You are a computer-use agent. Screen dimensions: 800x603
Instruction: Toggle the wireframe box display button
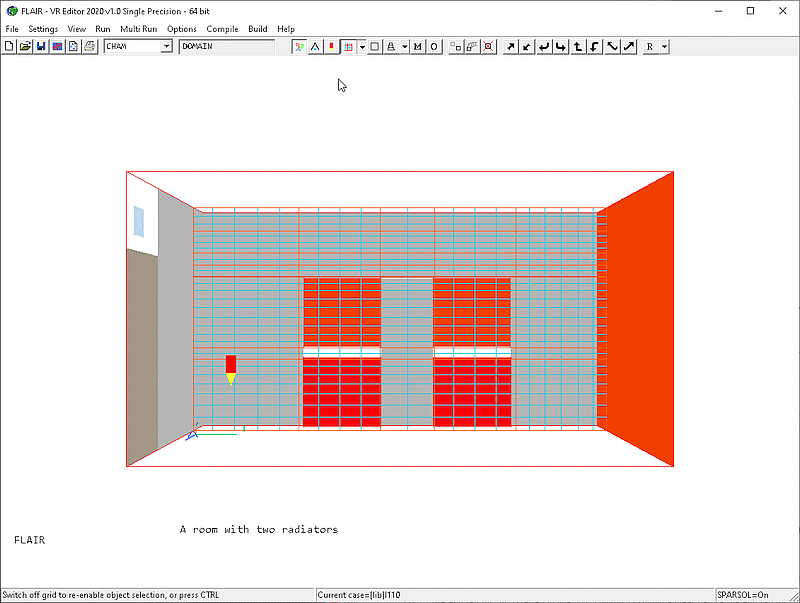(x=374, y=47)
